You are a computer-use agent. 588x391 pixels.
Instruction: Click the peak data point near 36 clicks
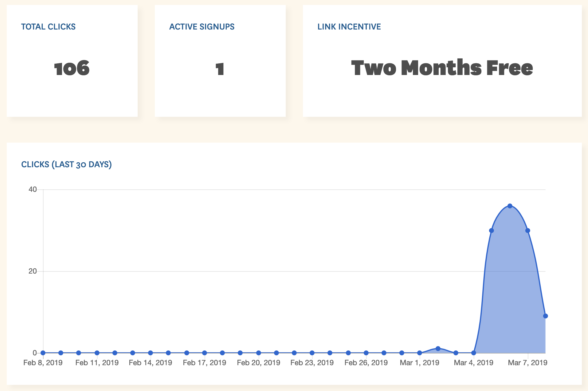pyautogui.click(x=510, y=206)
